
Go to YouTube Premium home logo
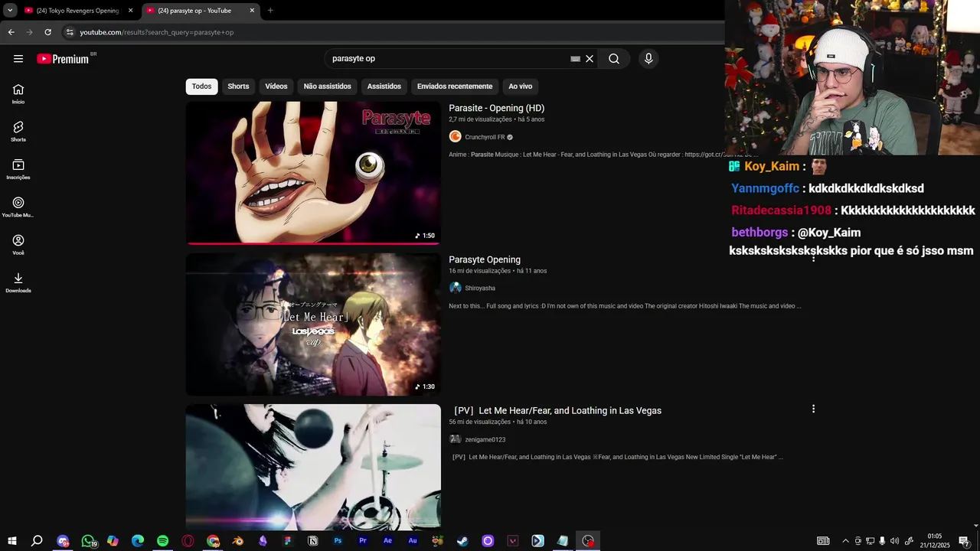point(63,59)
